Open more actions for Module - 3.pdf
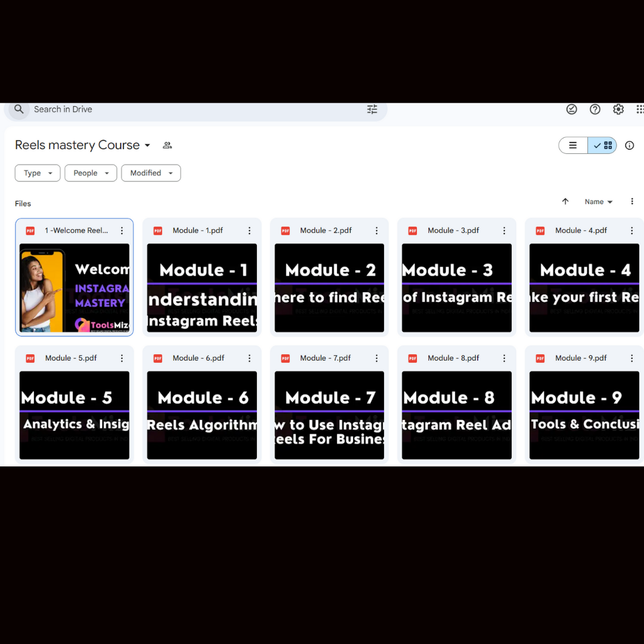This screenshot has width=644, height=644. point(504,231)
